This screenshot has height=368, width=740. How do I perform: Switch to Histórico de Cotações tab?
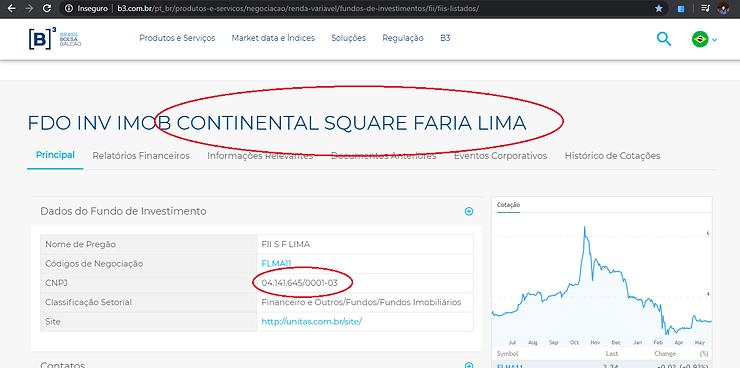(612, 156)
